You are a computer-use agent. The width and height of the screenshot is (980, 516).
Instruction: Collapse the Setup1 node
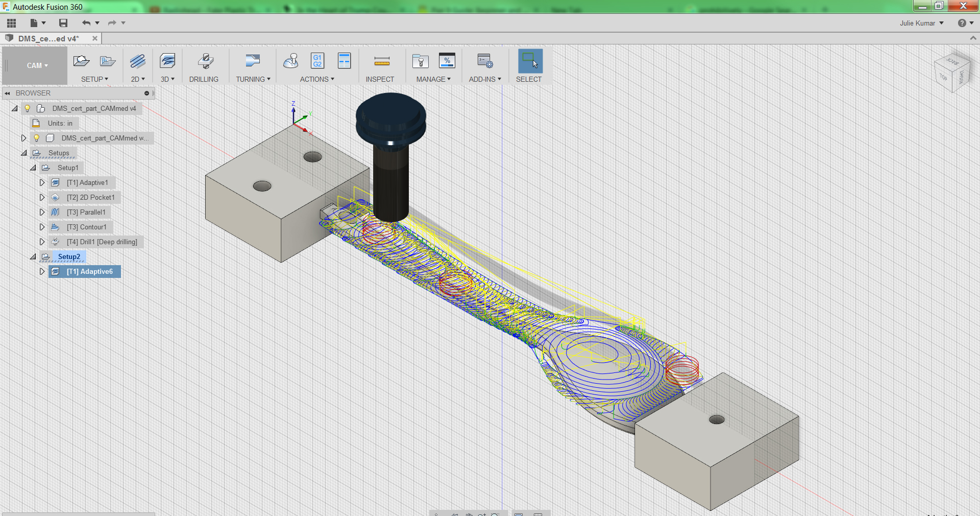(x=33, y=168)
